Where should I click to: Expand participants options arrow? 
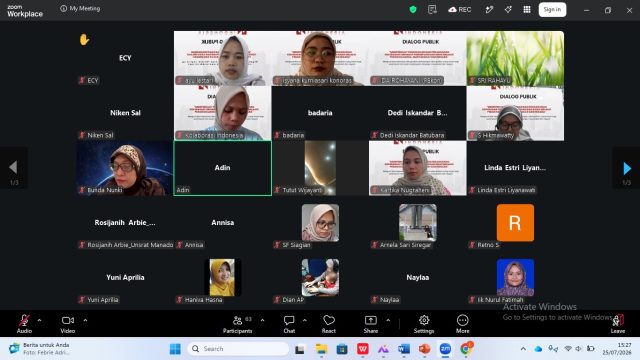pyautogui.click(x=262, y=320)
